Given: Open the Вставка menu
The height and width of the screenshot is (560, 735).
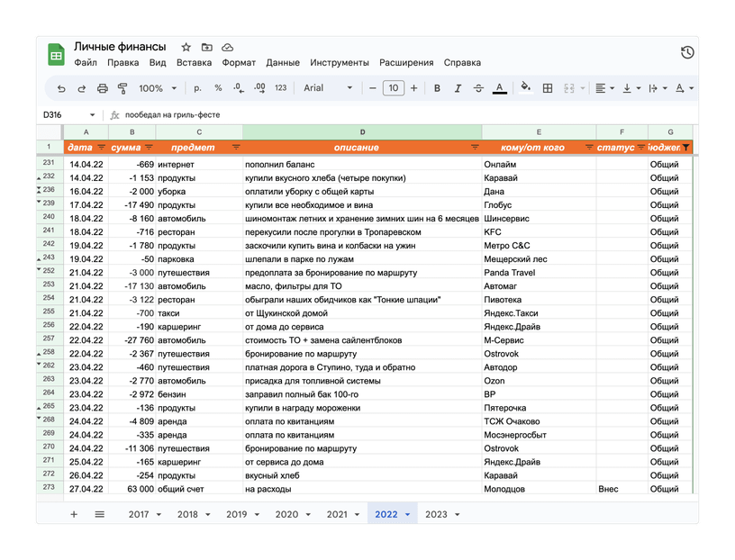Looking at the screenshot, I should [x=194, y=62].
